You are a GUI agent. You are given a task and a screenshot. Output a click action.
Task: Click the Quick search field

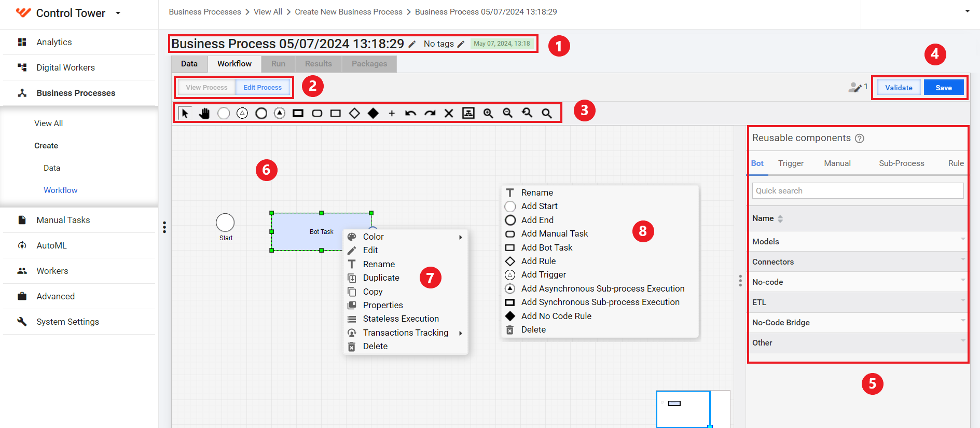(858, 190)
